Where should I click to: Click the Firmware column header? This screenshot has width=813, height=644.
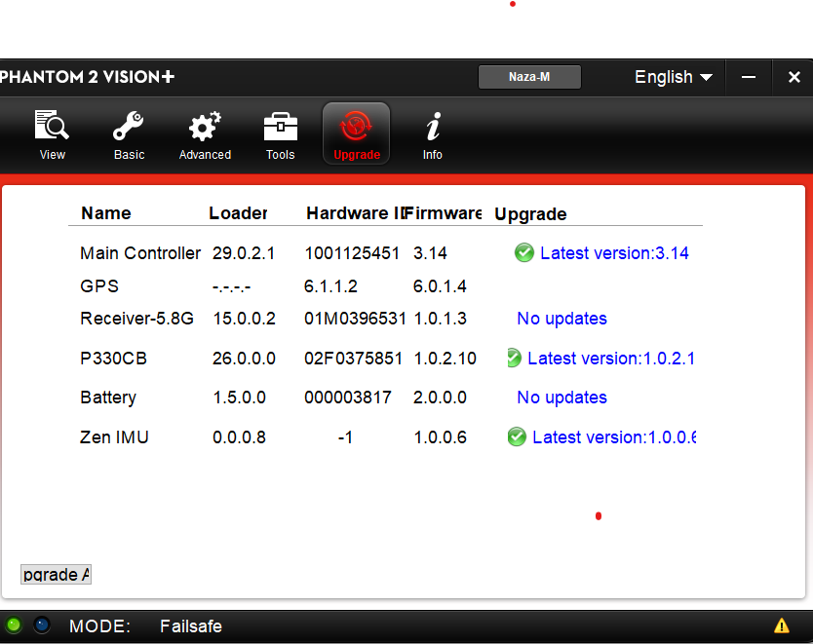pos(444,213)
